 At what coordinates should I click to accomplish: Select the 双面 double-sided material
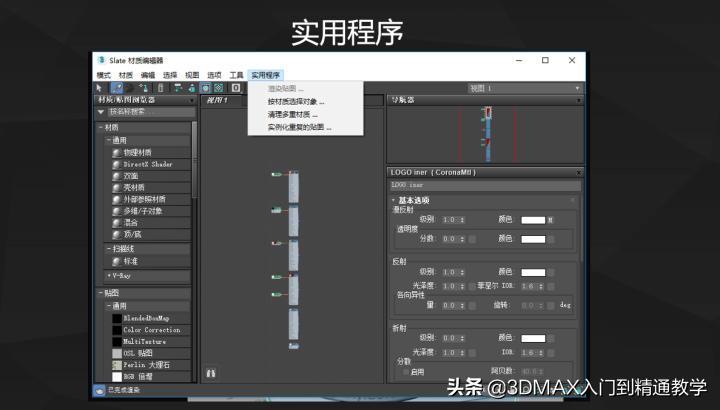(151, 176)
